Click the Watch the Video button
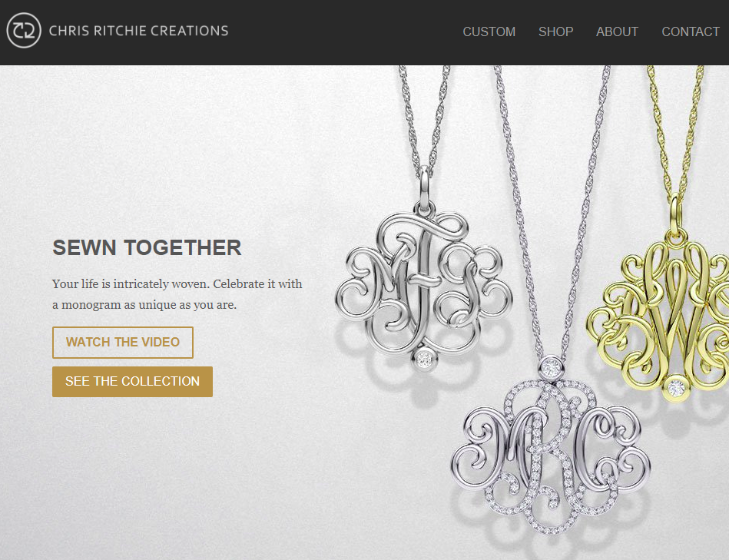729x560 pixels. tap(123, 343)
